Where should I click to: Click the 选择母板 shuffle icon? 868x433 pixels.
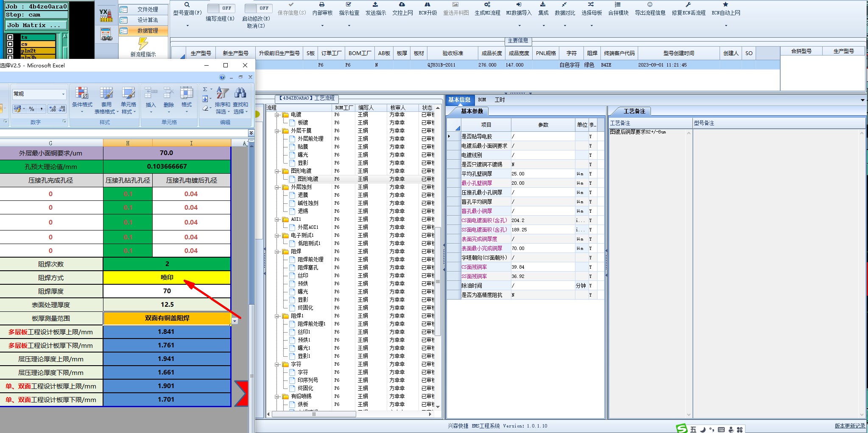[x=591, y=5]
